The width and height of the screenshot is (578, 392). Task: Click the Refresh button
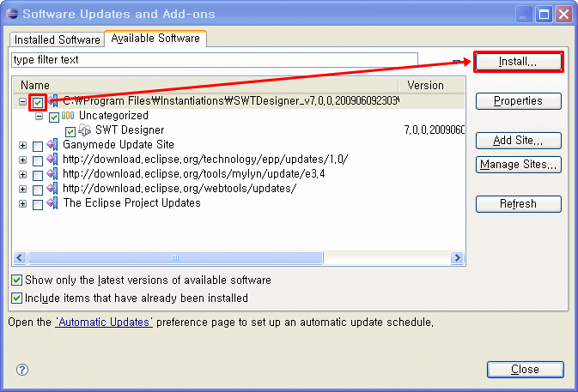point(518,203)
